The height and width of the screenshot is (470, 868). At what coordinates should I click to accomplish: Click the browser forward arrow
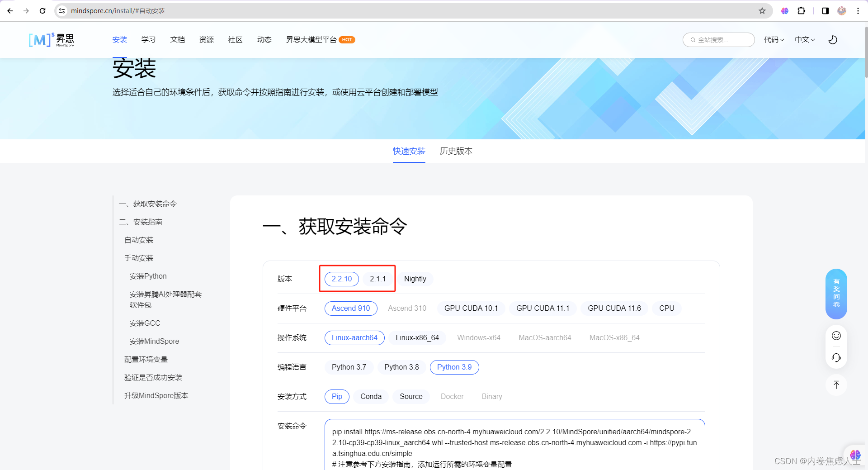[x=26, y=11]
